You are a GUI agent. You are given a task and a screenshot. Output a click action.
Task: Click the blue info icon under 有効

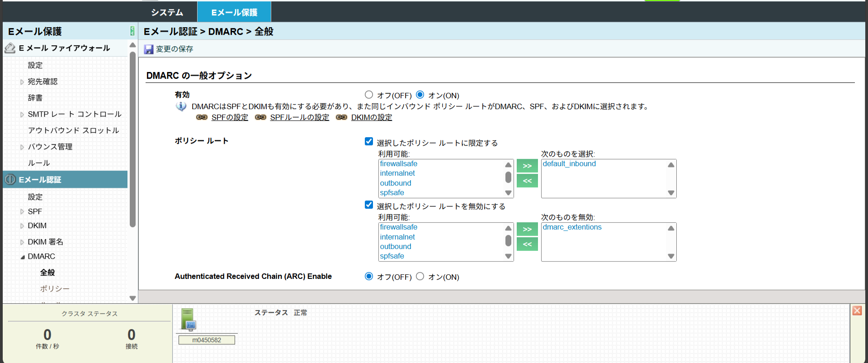181,106
